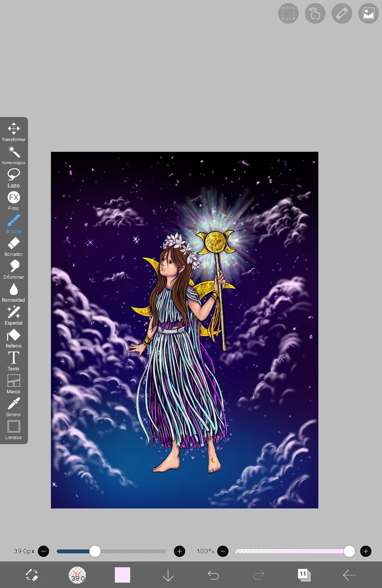This screenshot has width=382, height=588.
Task: Decrease brush size with minus button
Action: coord(43,551)
